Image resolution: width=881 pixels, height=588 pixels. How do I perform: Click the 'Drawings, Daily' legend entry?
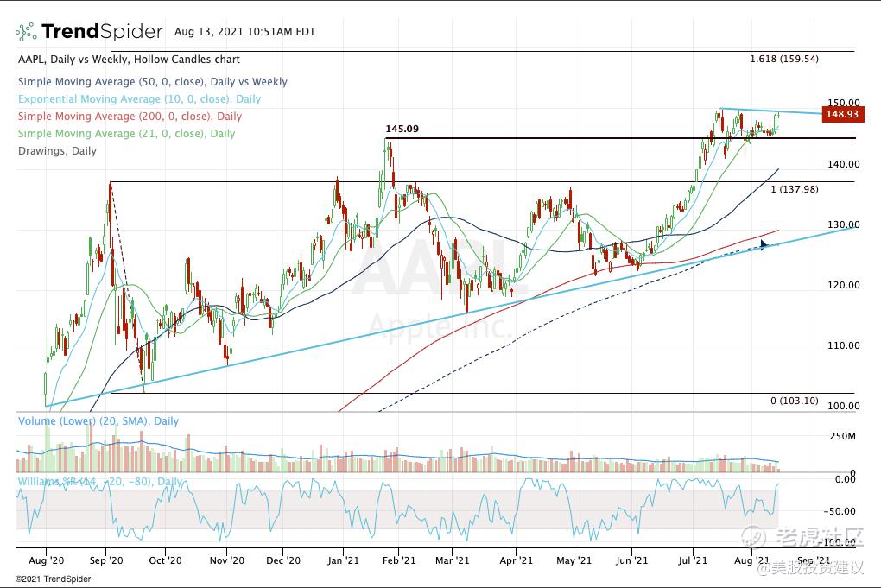click(x=57, y=151)
